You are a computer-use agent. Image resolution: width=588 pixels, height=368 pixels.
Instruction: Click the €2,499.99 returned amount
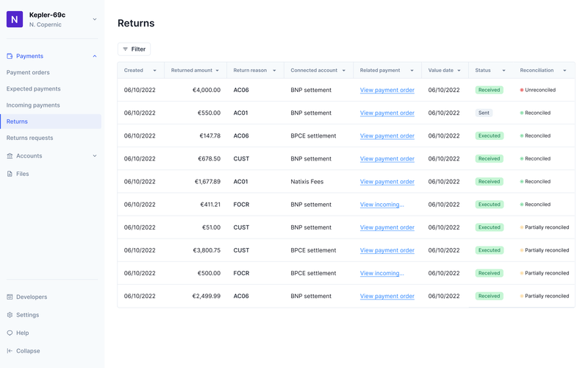click(207, 297)
